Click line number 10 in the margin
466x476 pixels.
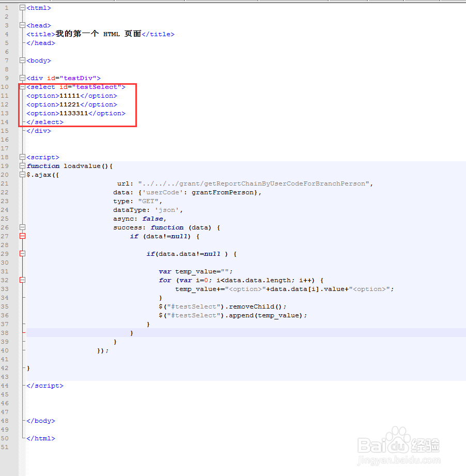click(5, 87)
